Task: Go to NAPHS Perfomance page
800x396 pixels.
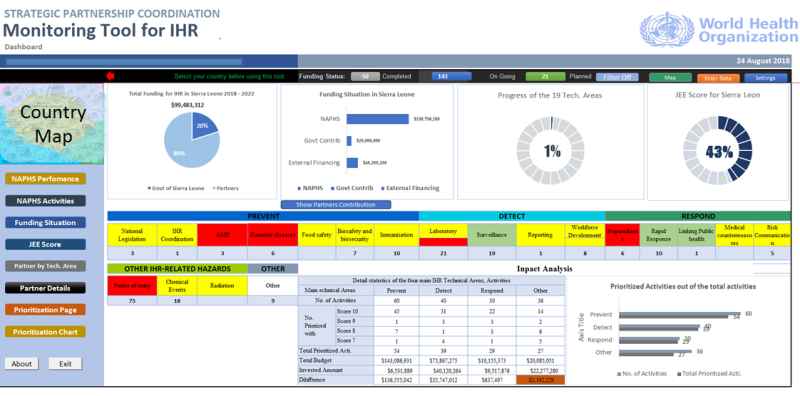Action: point(45,179)
